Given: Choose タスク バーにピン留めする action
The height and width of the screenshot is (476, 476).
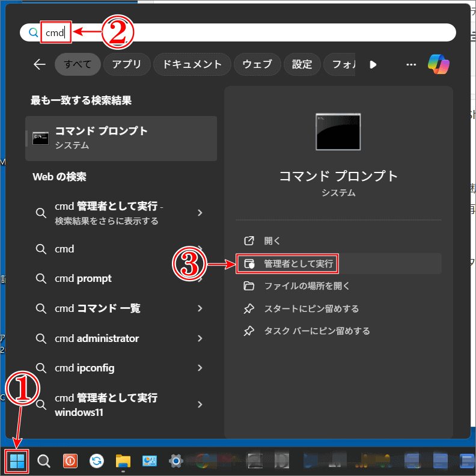Looking at the screenshot, I should (338, 331).
